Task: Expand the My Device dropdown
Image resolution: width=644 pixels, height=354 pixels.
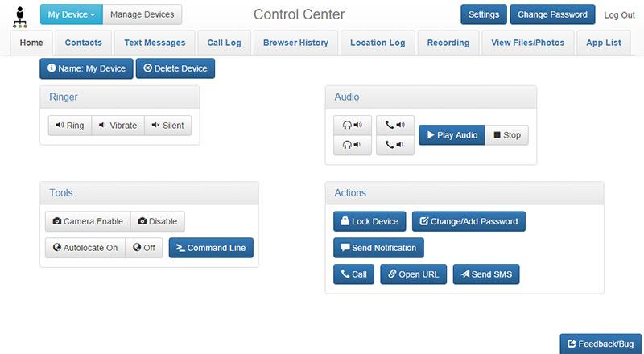Action: tap(72, 14)
